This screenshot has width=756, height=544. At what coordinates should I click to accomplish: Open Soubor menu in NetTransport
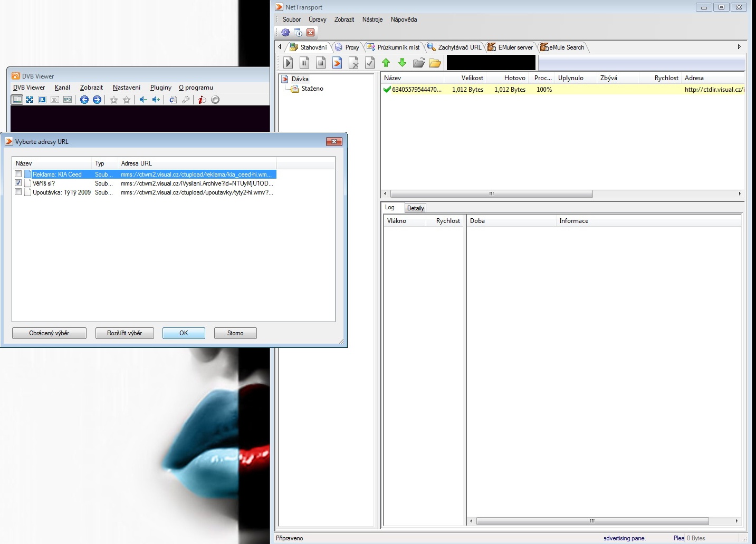coord(292,20)
